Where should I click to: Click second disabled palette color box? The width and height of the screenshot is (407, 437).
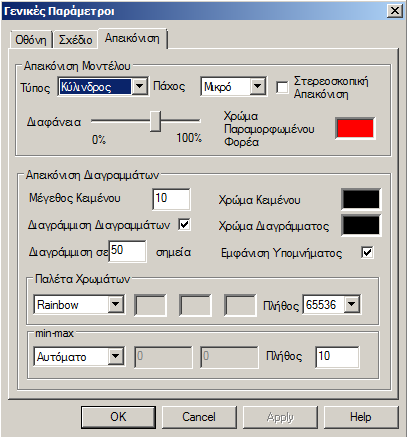tap(195, 305)
